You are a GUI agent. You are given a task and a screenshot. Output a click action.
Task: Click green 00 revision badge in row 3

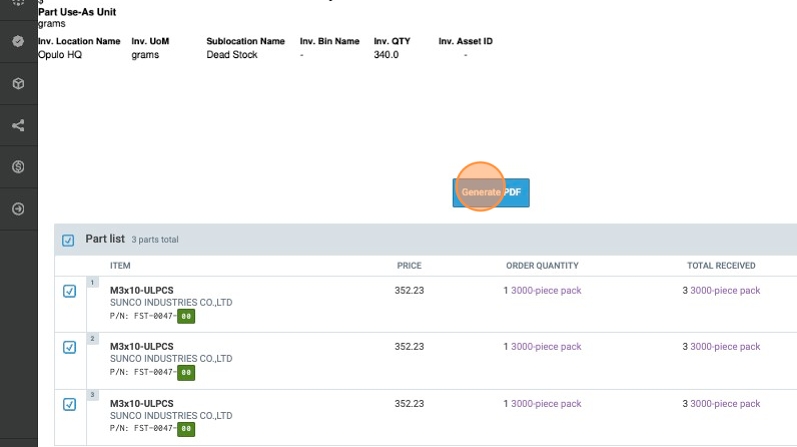coord(186,429)
